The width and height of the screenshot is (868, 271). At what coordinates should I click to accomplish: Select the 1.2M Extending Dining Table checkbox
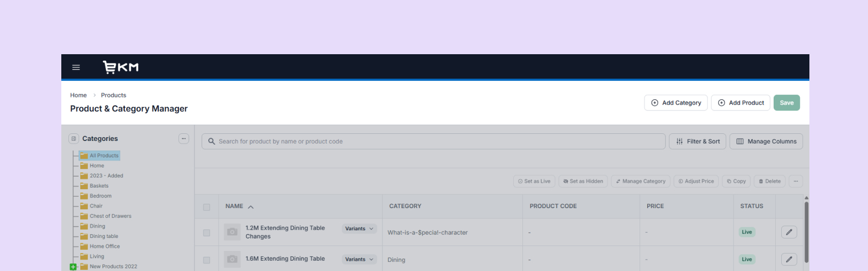(x=207, y=233)
